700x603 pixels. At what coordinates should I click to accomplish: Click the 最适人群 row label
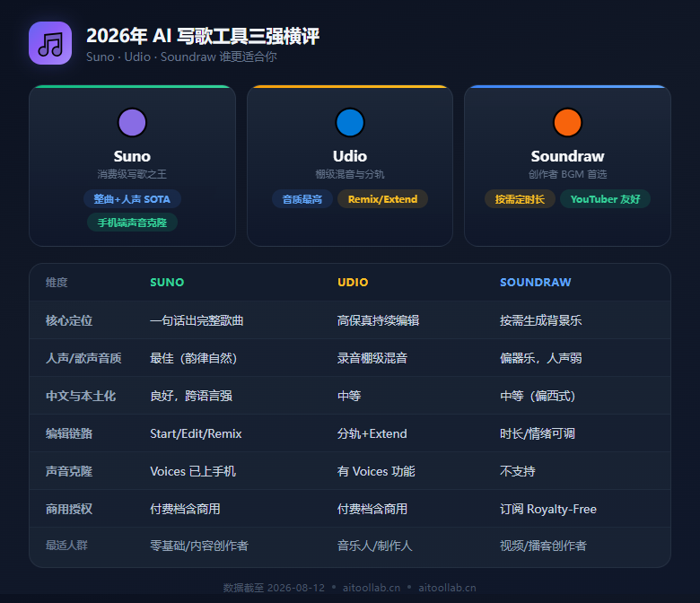point(66,546)
